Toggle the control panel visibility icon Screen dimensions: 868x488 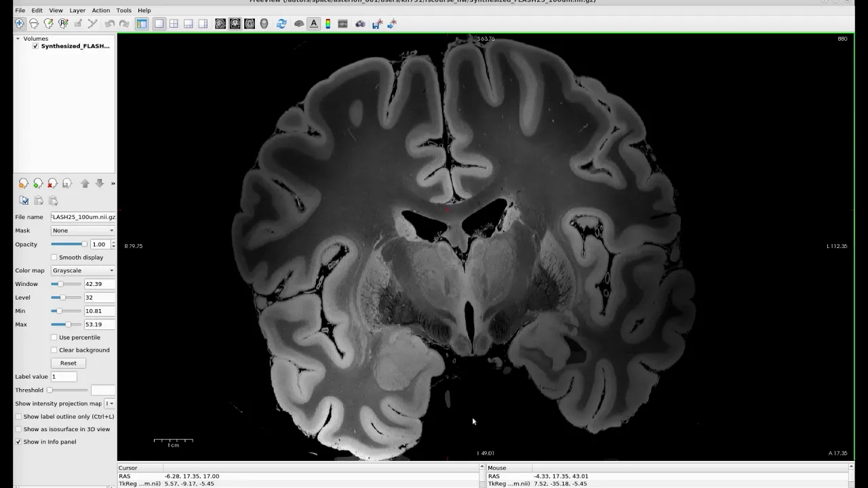click(x=142, y=24)
